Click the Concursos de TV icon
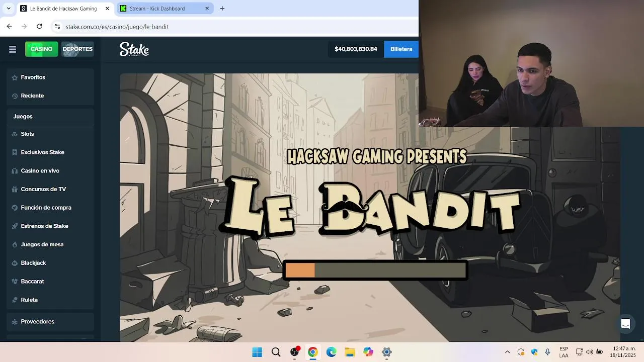This screenshot has width=644, height=362. (15, 190)
